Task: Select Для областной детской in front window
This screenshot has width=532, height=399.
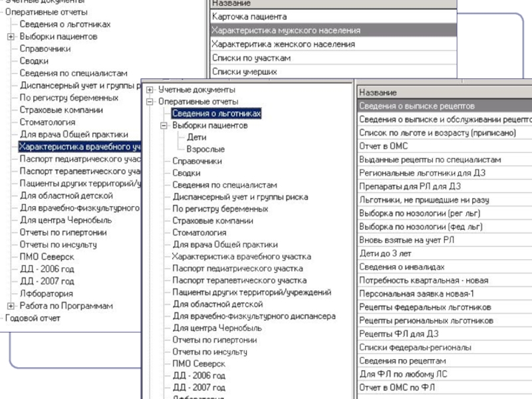Action: coord(218,305)
